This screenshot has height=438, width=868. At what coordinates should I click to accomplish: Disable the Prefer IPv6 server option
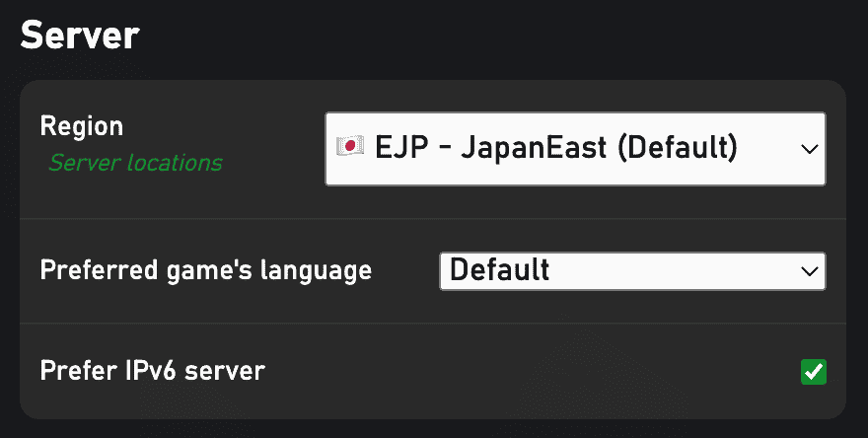[x=813, y=372]
